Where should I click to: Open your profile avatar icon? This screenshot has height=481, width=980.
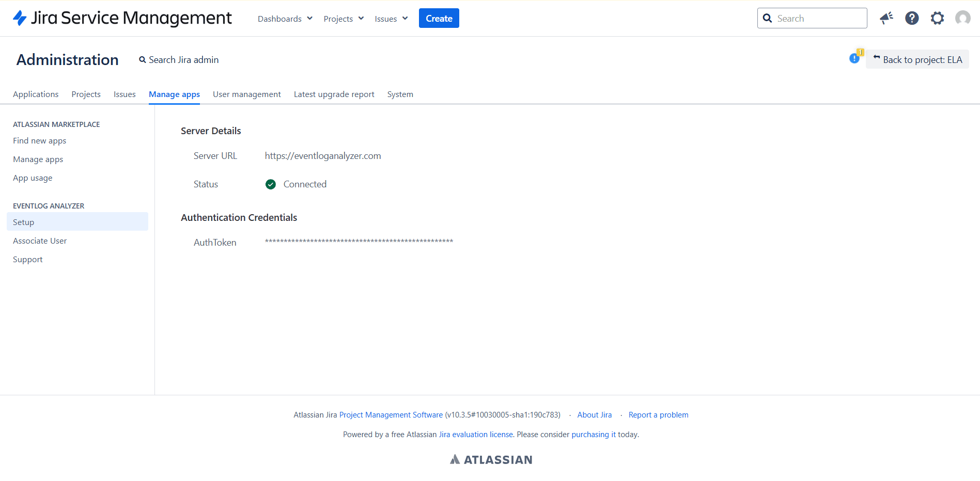962,18
